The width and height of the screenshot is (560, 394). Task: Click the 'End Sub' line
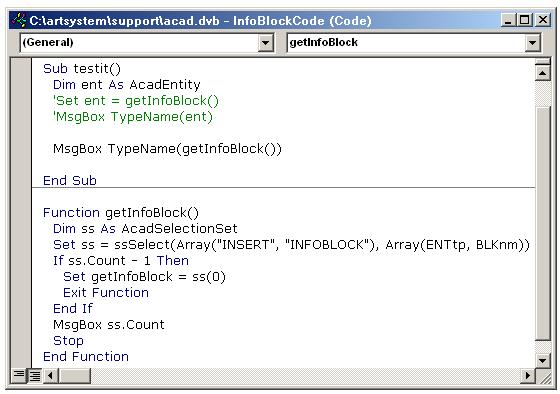(70, 180)
